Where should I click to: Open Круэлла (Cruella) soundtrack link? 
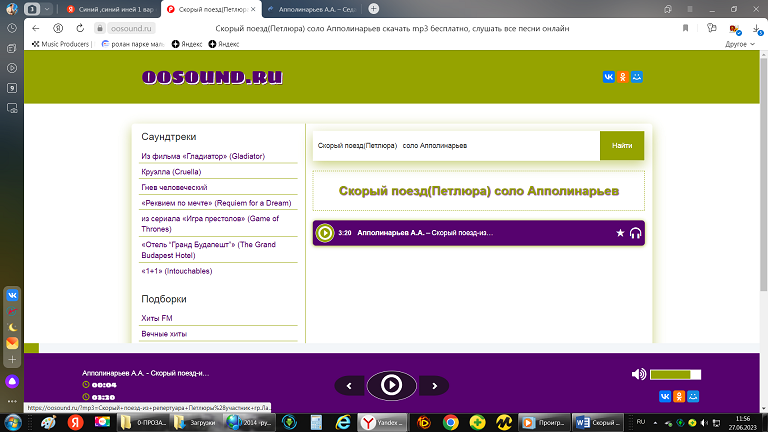(171, 172)
